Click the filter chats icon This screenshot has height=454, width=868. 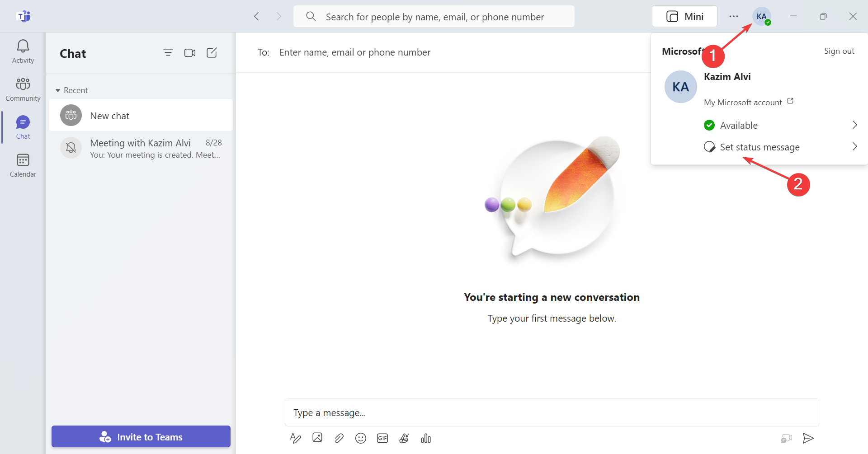coord(168,53)
